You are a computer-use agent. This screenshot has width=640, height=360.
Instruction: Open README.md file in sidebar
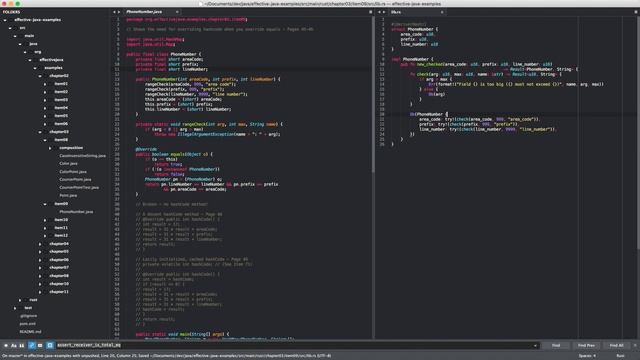(x=30, y=332)
